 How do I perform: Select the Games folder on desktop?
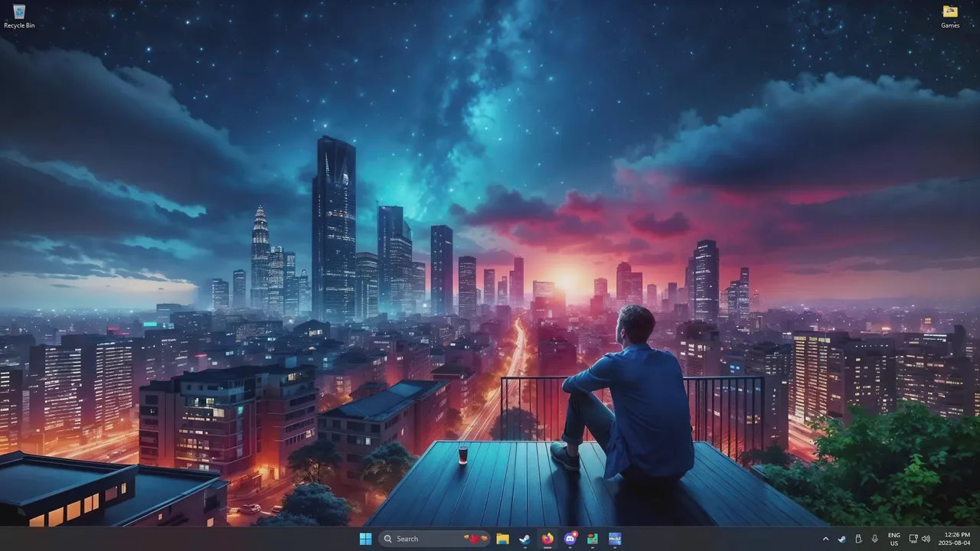point(950,16)
